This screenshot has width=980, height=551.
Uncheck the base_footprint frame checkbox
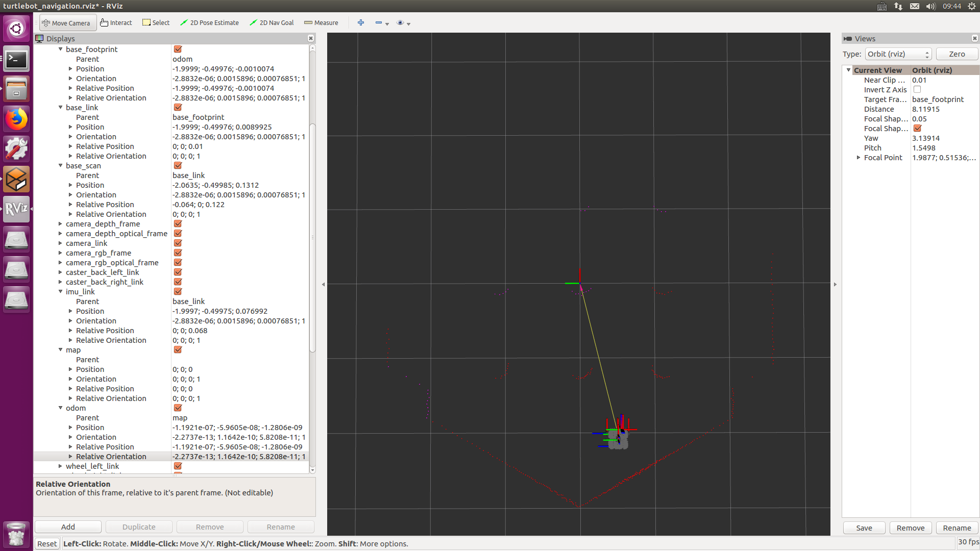178,49
